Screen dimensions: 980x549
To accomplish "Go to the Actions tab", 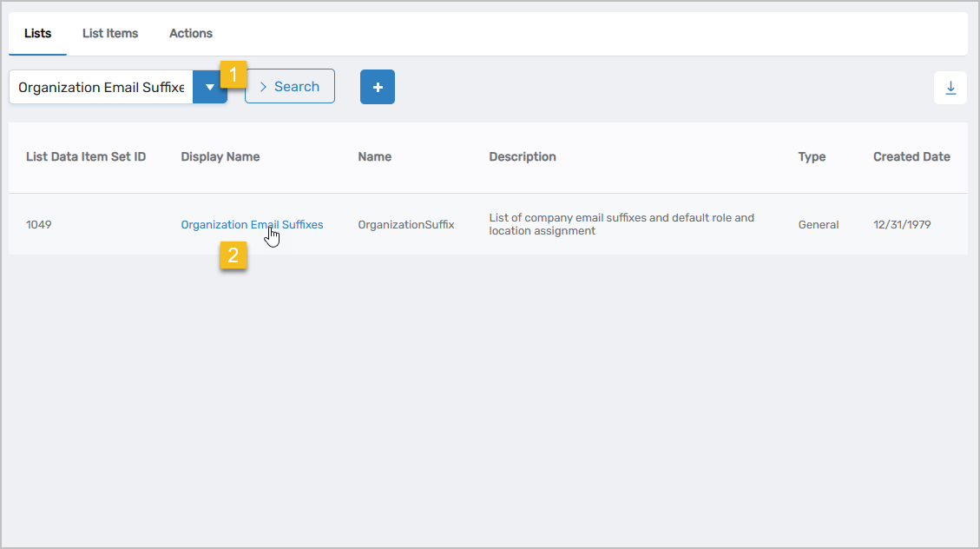I will coord(191,34).
